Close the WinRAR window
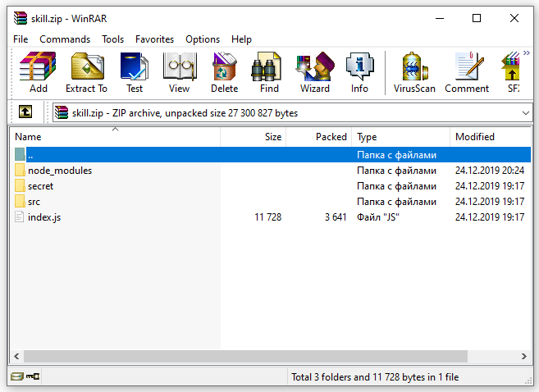Screen dimensions: 539x392 514,18
